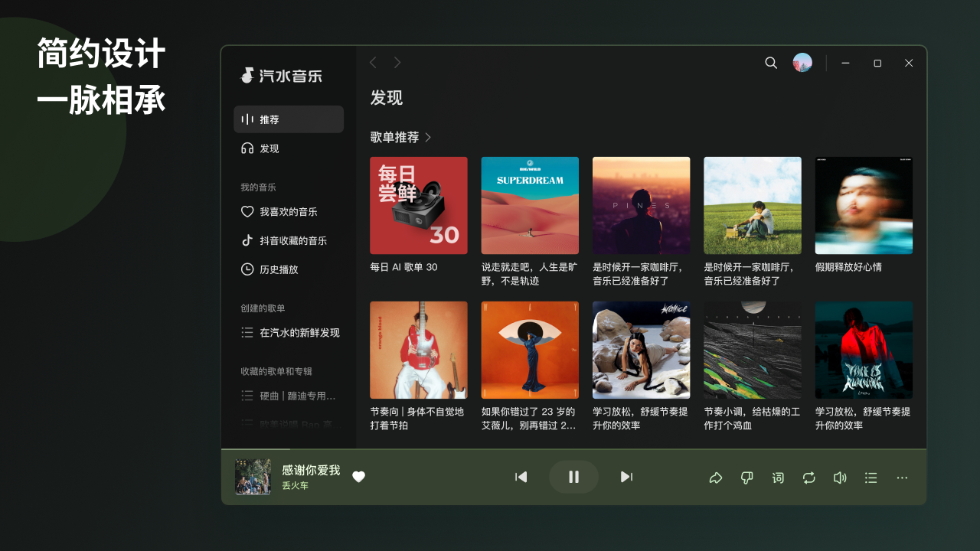
Task: Toggle the repeat playback mode
Action: [x=808, y=478]
